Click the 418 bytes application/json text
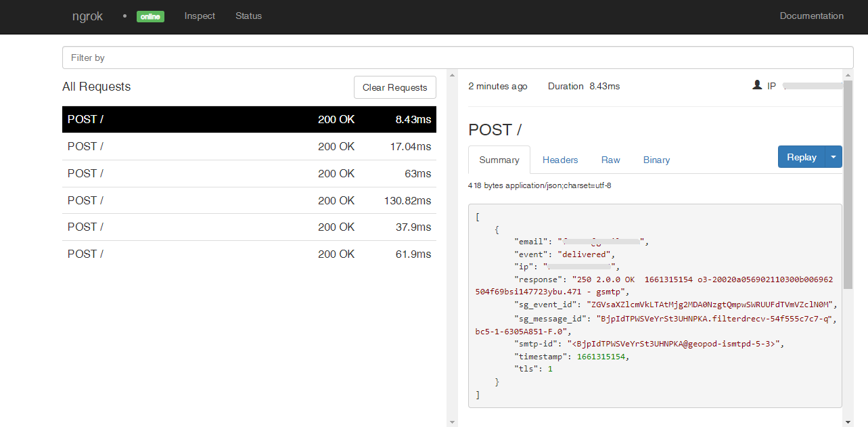Screen dimensions: 868x427 [540, 185]
